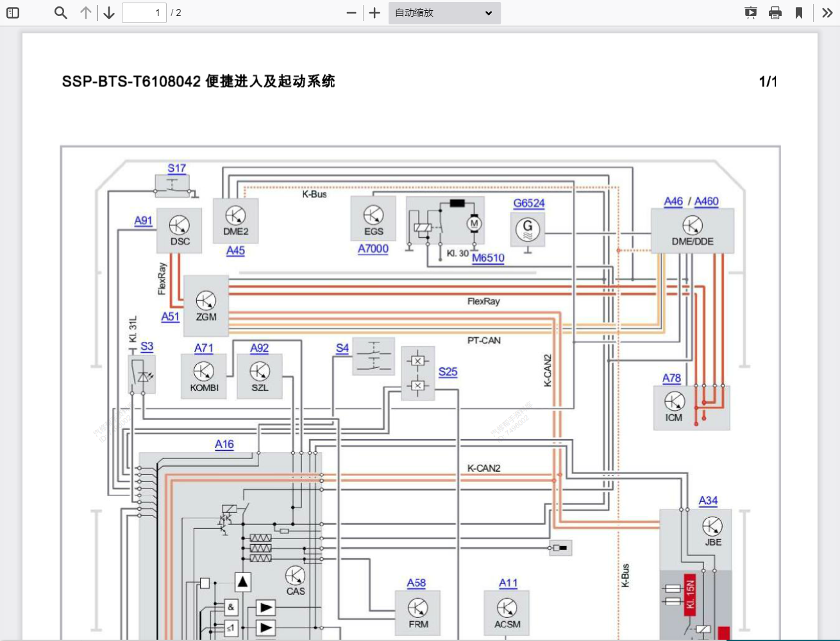Print the SSP-BTS document
This screenshot has width=840, height=641.
[x=775, y=13]
